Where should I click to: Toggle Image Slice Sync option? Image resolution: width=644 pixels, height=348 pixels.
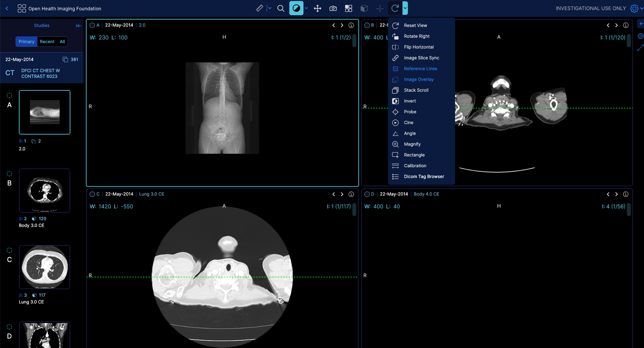pyautogui.click(x=421, y=58)
